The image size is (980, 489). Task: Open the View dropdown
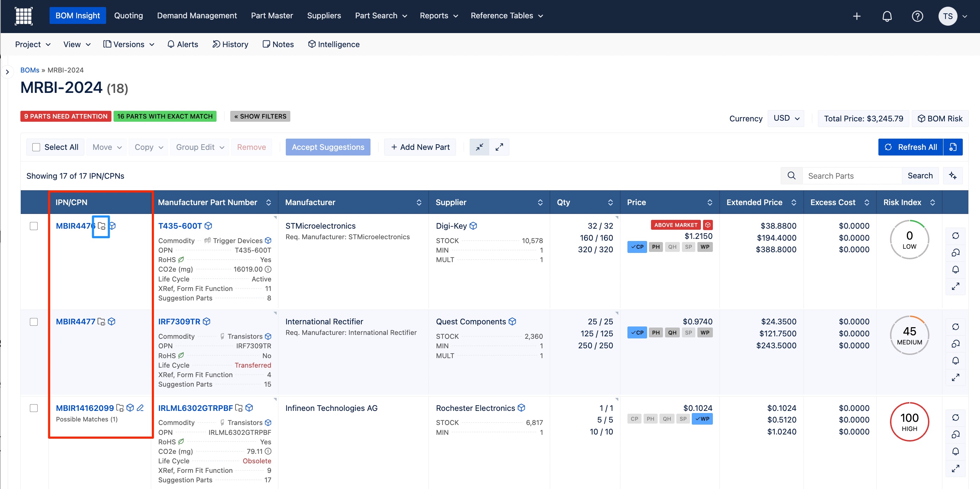77,44
